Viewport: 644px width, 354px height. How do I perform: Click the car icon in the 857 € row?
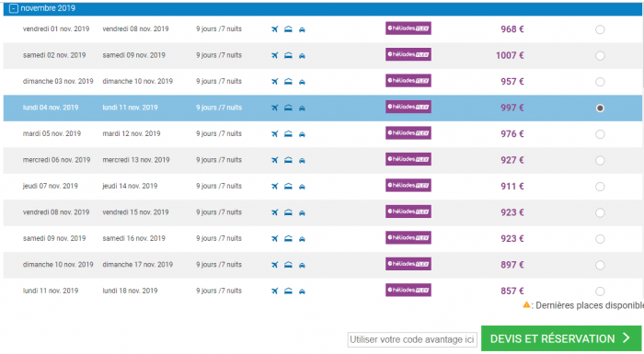pyautogui.click(x=302, y=291)
